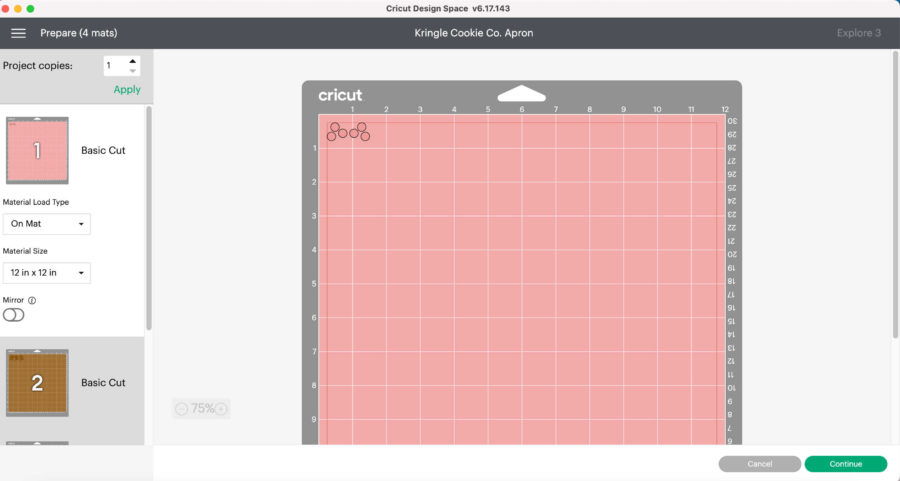This screenshot has width=900, height=481.
Task: Apply the project copies setting
Action: pos(127,90)
